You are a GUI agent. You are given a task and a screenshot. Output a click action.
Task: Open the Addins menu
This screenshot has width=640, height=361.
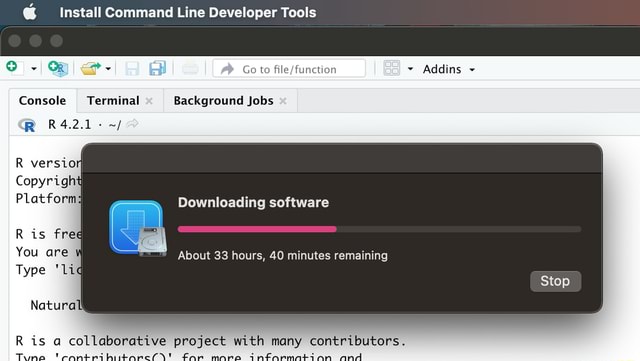(x=449, y=69)
